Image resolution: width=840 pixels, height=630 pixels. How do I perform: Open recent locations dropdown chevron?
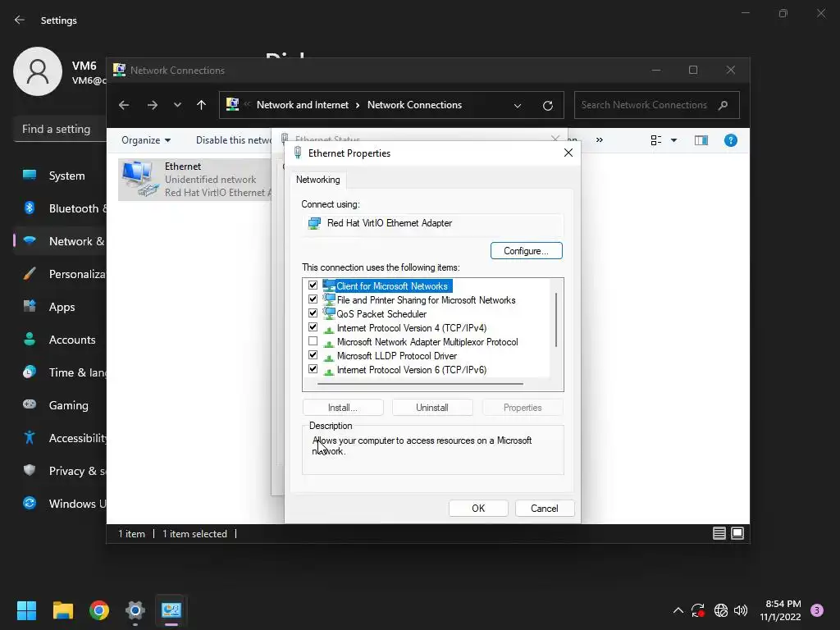[x=177, y=105]
